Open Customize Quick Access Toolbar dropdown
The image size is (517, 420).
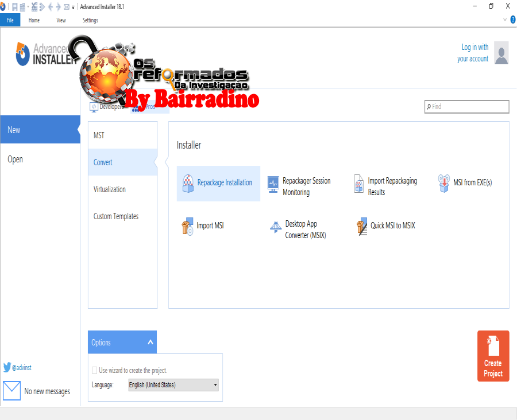tap(73, 7)
